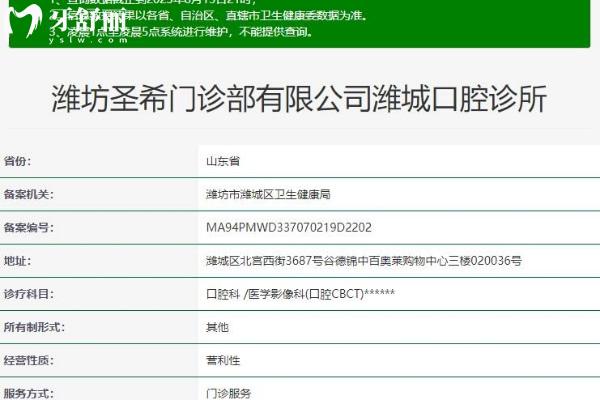The width and height of the screenshot is (600, 400).
Task: Select the 备案机关 label
Action: (x=28, y=194)
